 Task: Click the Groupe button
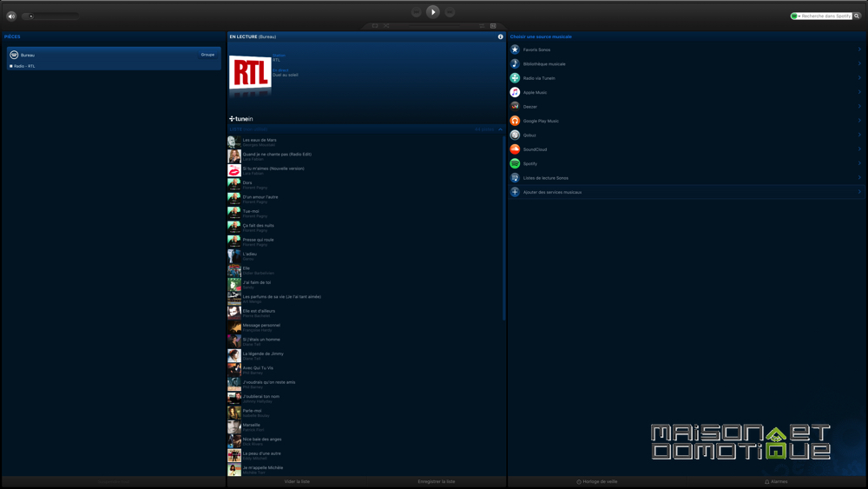(x=207, y=54)
